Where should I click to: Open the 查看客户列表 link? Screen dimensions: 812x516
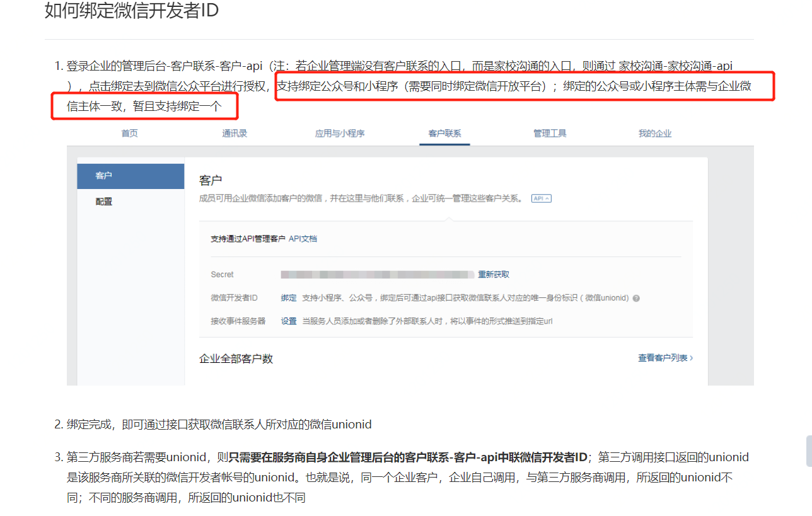click(666, 358)
